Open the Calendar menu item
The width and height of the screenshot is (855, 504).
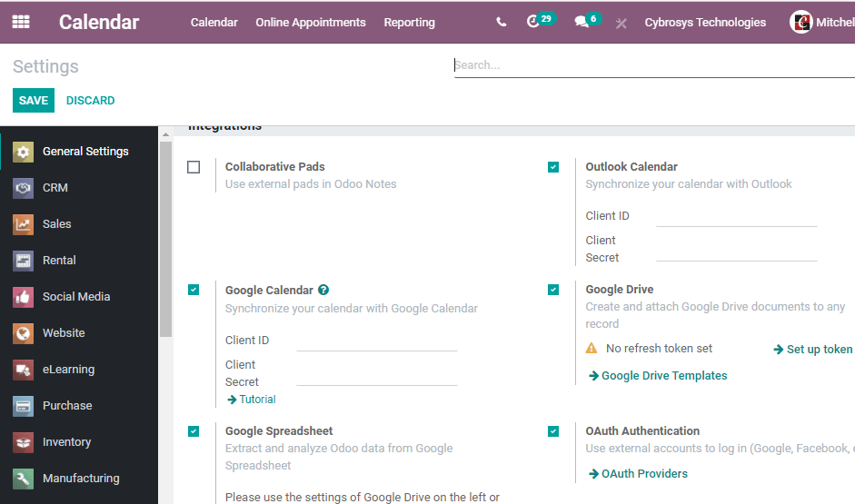click(x=214, y=23)
